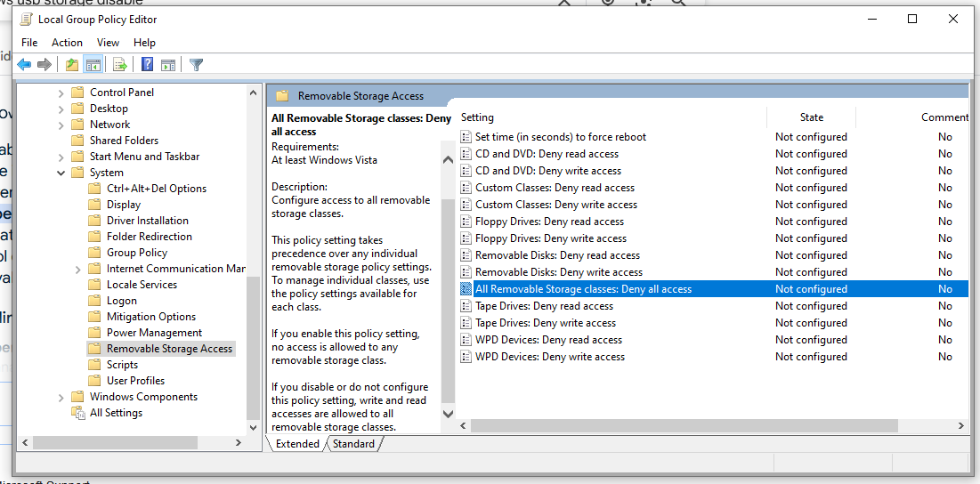Click the Windows Components folder icon in tree
Viewport: 980px width, 484px height.
tap(77, 397)
